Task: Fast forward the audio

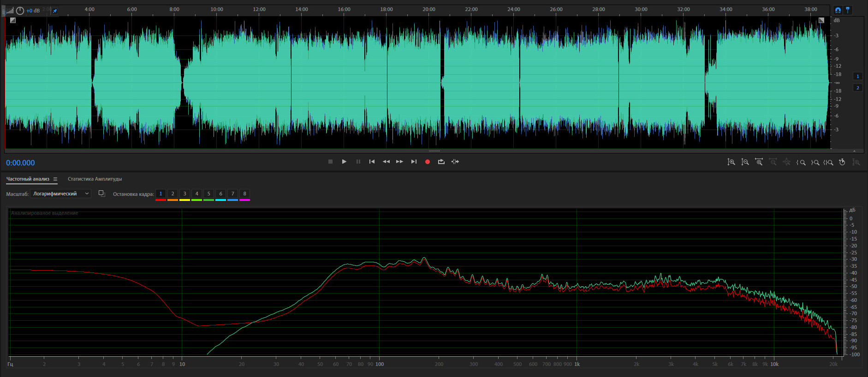Action: [x=399, y=162]
